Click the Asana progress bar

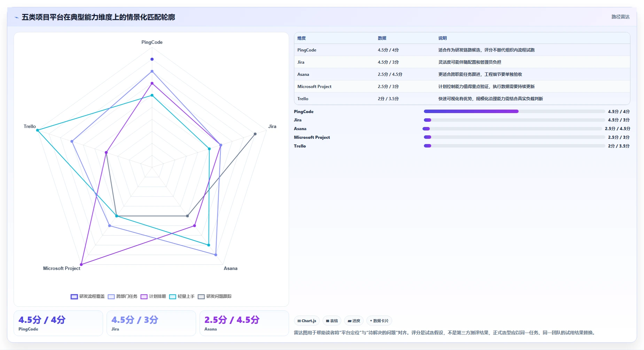pyautogui.click(x=512, y=129)
